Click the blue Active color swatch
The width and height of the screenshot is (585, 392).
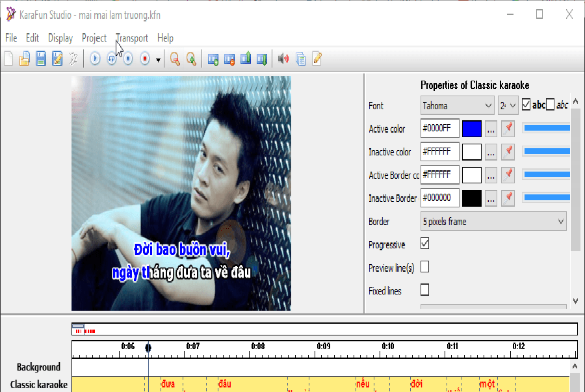pyautogui.click(x=472, y=129)
